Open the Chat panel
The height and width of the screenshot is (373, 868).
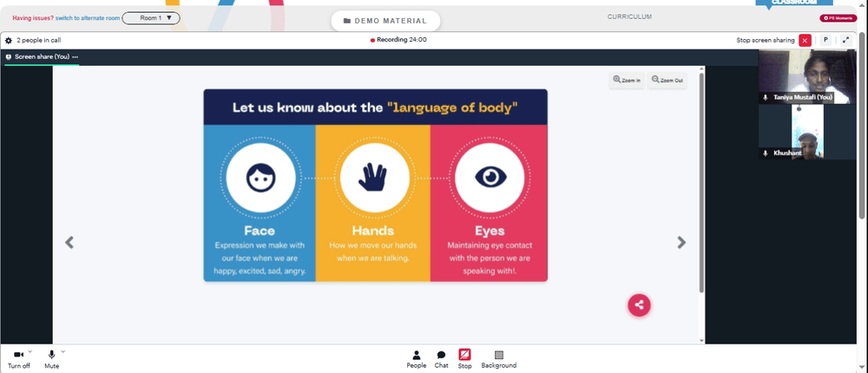441,360
